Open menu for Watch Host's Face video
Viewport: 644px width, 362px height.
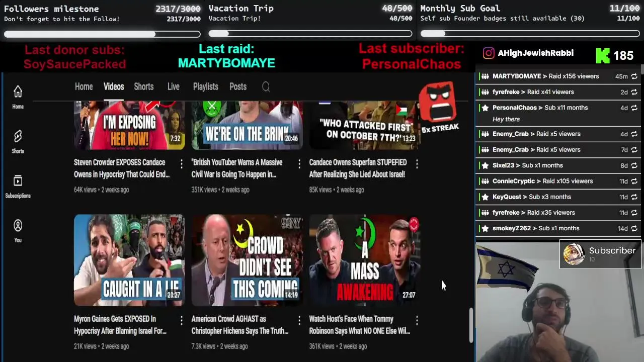pos(417,320)
